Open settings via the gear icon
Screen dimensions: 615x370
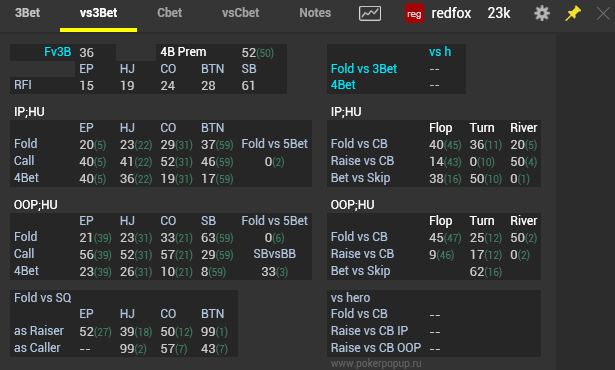(542, 13)
